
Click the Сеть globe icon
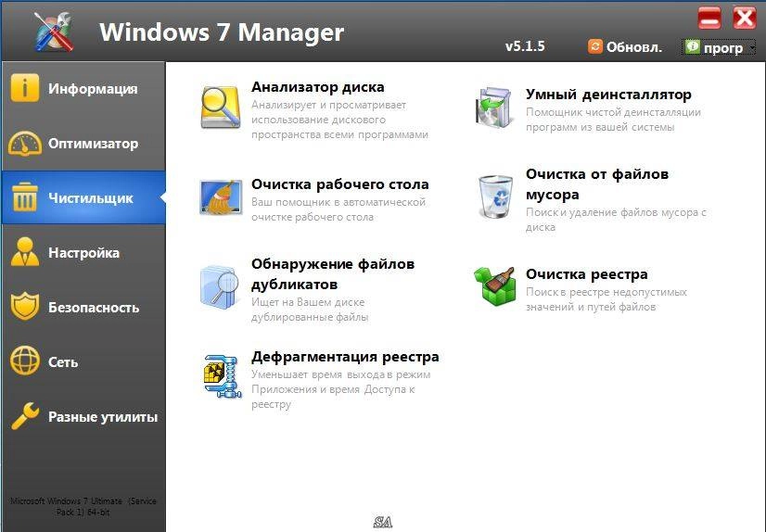point(24,361)
